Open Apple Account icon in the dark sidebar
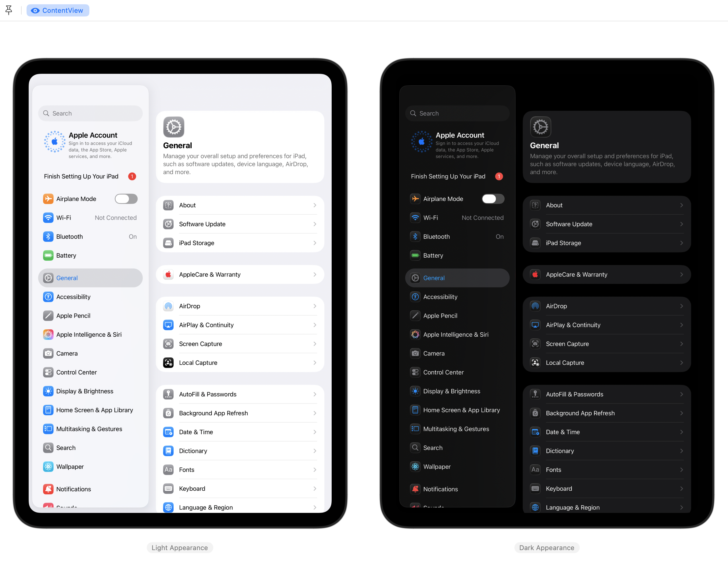Viewport: 728px width, 569px height. pyautogui.click(x=422, y=141)
